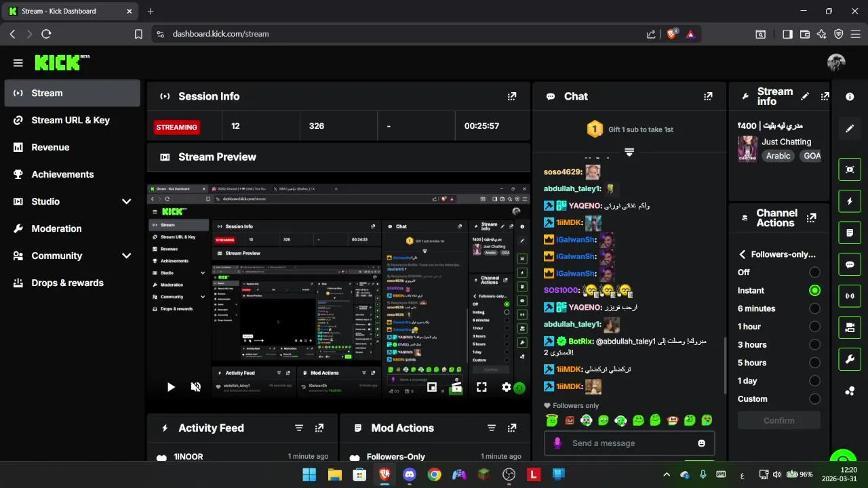868x488 pixels.
Task: Play the stream preview
Action: [171, 387]
